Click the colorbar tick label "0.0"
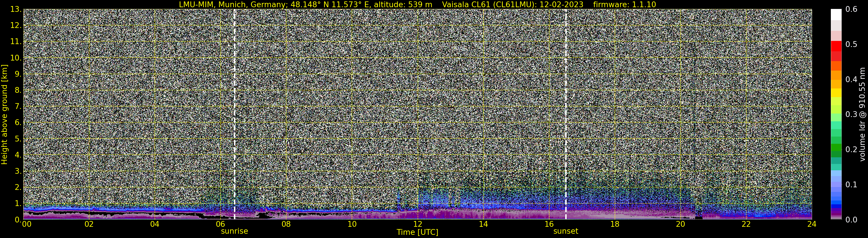 [x=852, y=220]
